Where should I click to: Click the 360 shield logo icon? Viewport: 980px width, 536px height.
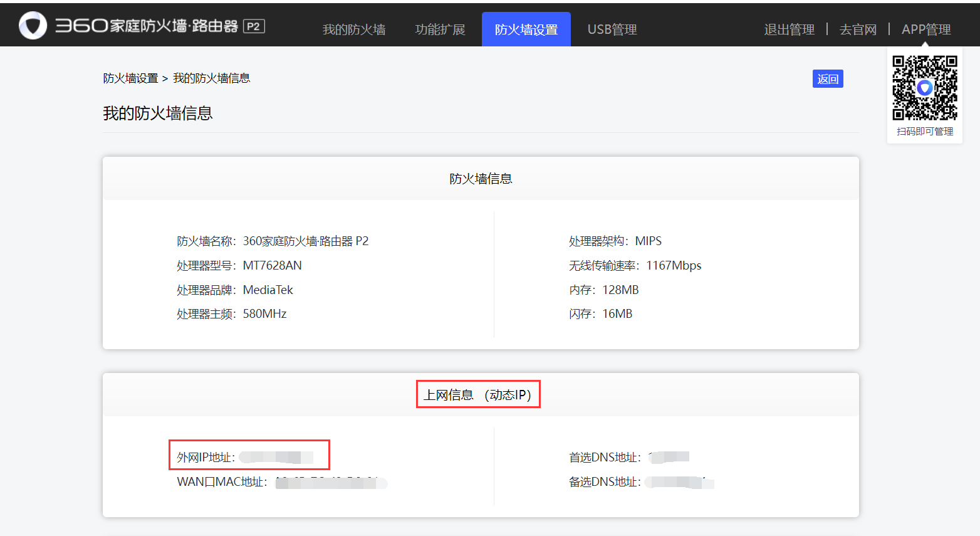click(33, 26)
